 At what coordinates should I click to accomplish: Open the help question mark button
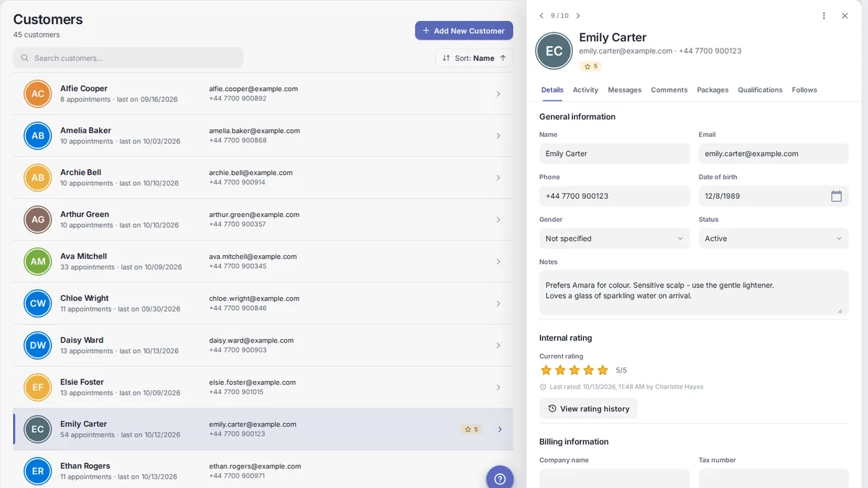(500, 479)
